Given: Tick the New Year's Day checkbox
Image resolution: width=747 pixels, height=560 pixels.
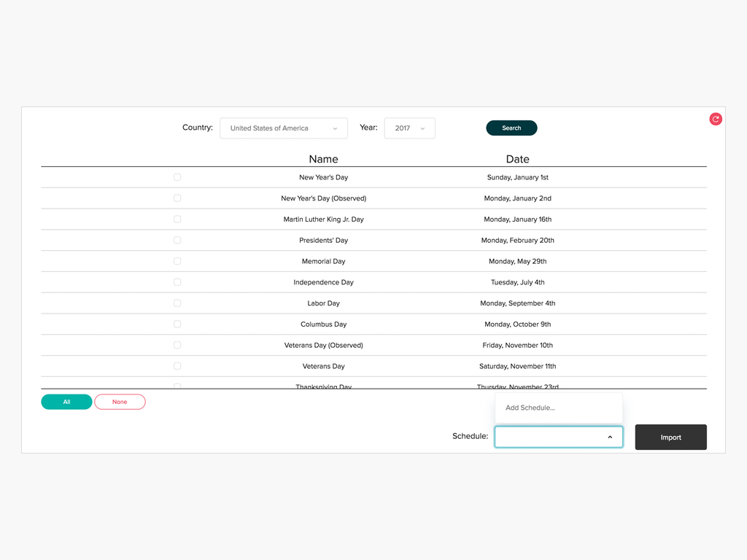Looking at the screenshot, I should (177, 177).
